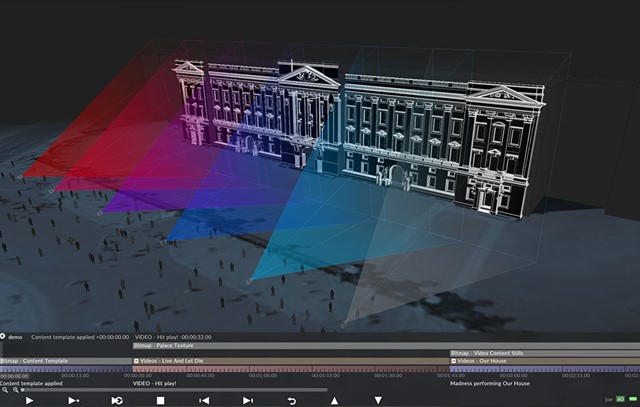Close the demo track with the X icon

click(x=2, y=336)
